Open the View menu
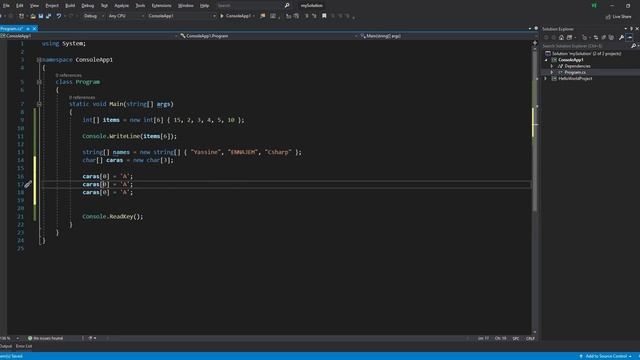This screenshot has width=640, height=360. [34, 6]
